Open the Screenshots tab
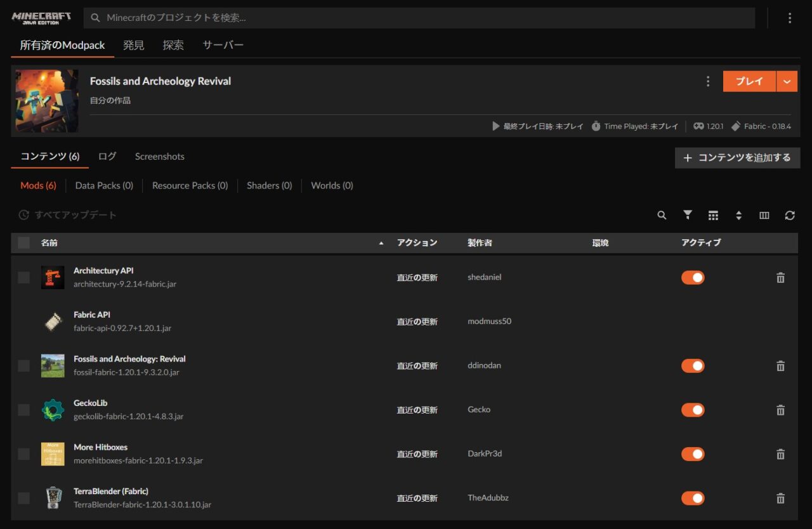 click(159, 157)
